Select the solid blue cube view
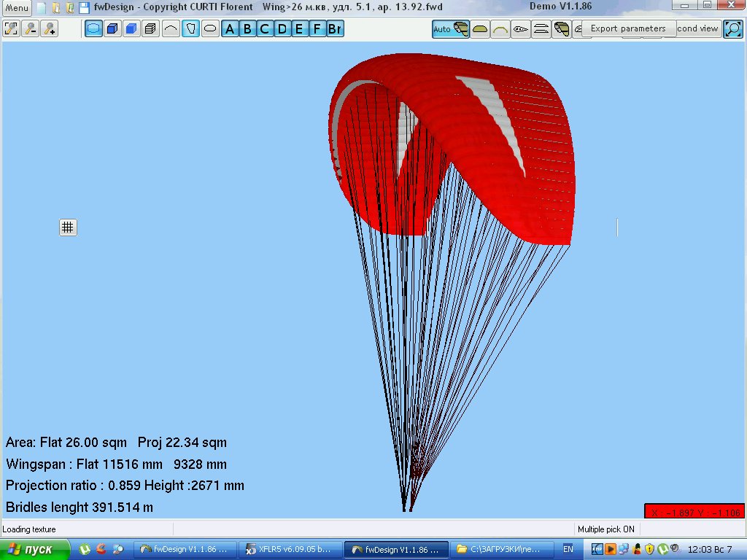Image resolution: width=747 pixels, height=560 pixels. (x=131, y=29)
